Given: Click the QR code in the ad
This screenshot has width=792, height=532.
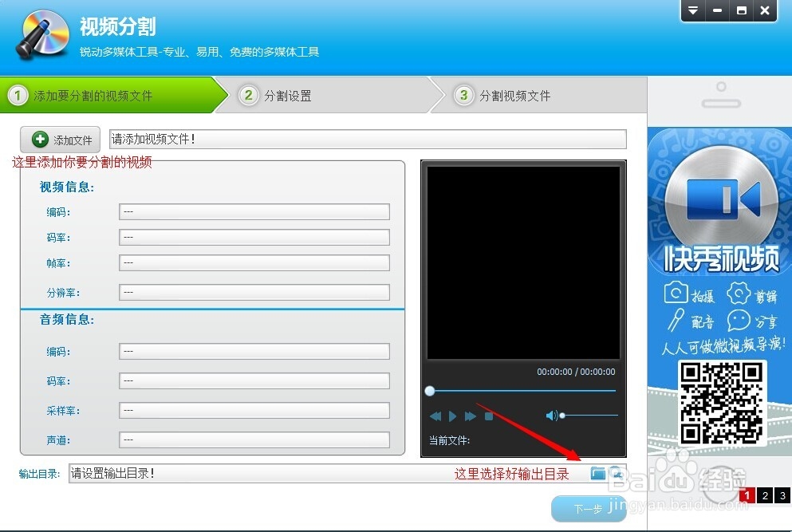Looking at the screenshot, I should (x=721, y=403).
